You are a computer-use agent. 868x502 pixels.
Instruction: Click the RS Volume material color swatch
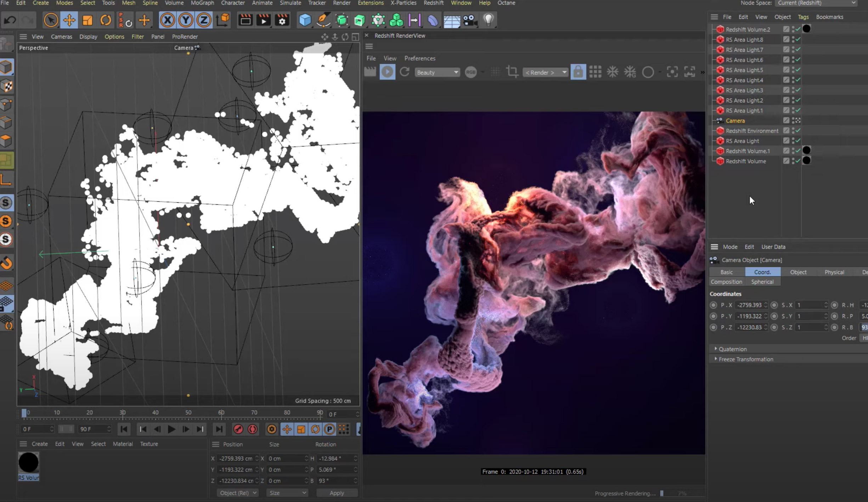pos(29,463)
